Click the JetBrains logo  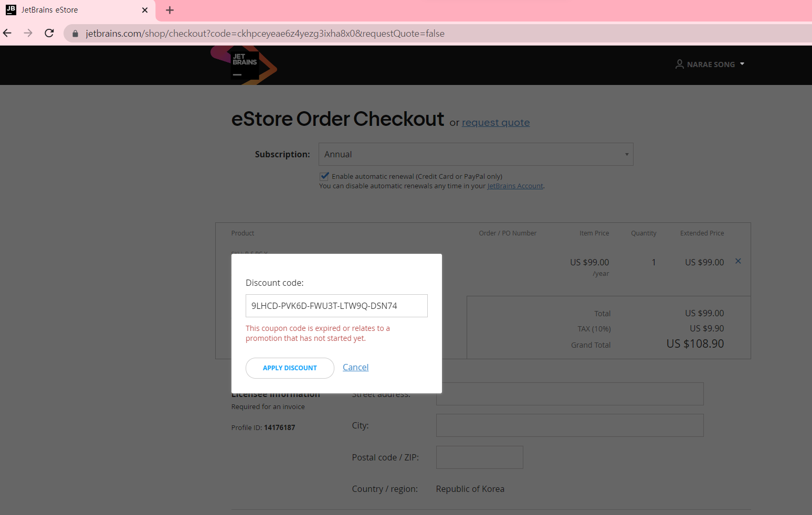244,65
